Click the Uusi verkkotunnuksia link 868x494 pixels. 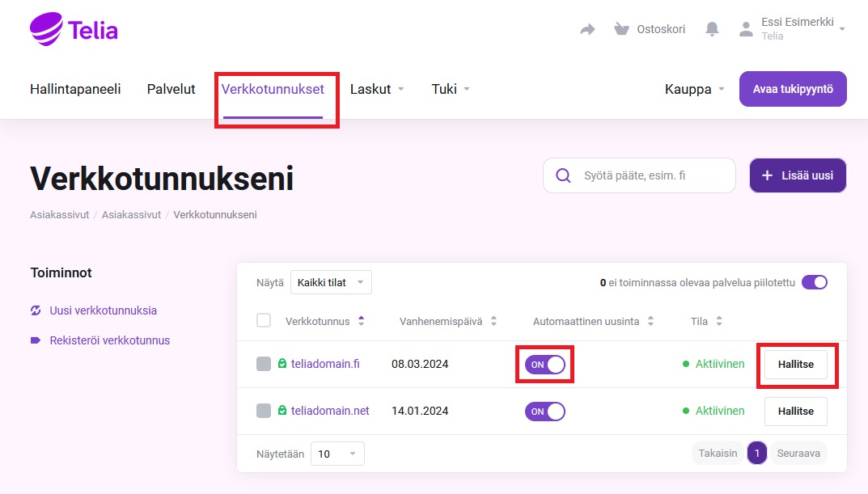coord(104,310)
